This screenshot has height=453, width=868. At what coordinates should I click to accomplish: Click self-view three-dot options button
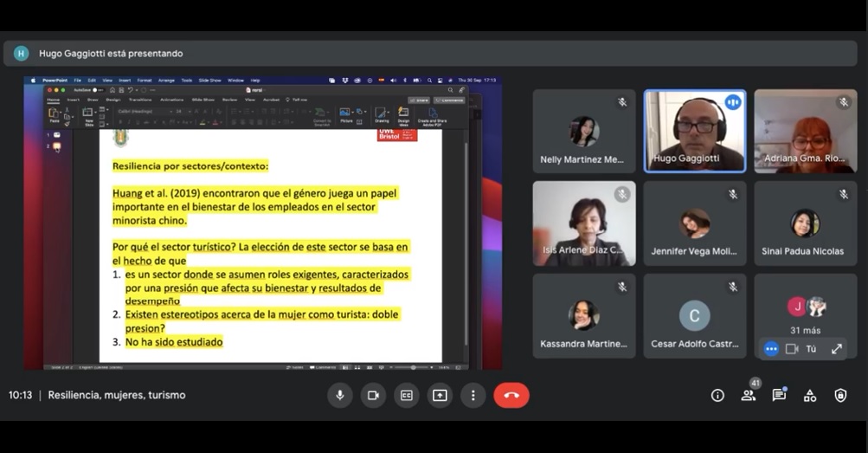coord(771,349)
